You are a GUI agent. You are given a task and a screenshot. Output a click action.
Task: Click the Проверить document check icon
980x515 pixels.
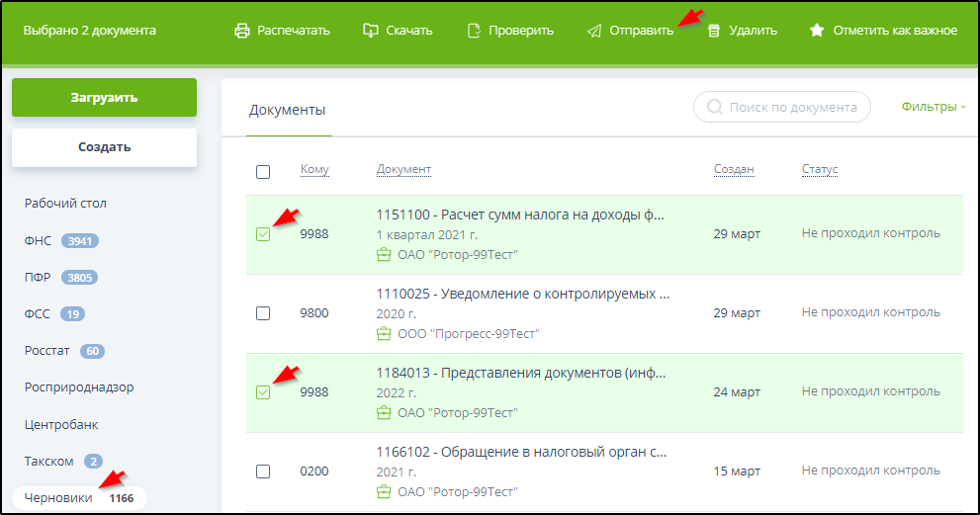tap(474, 31)
